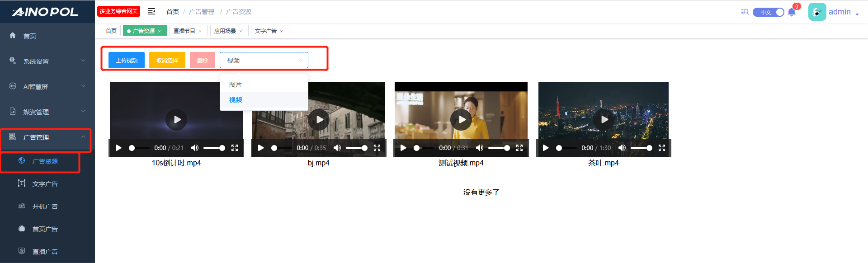The image size is (868, 263).
Task: Open the 视频 type dropdown
Action: point(264,60)
